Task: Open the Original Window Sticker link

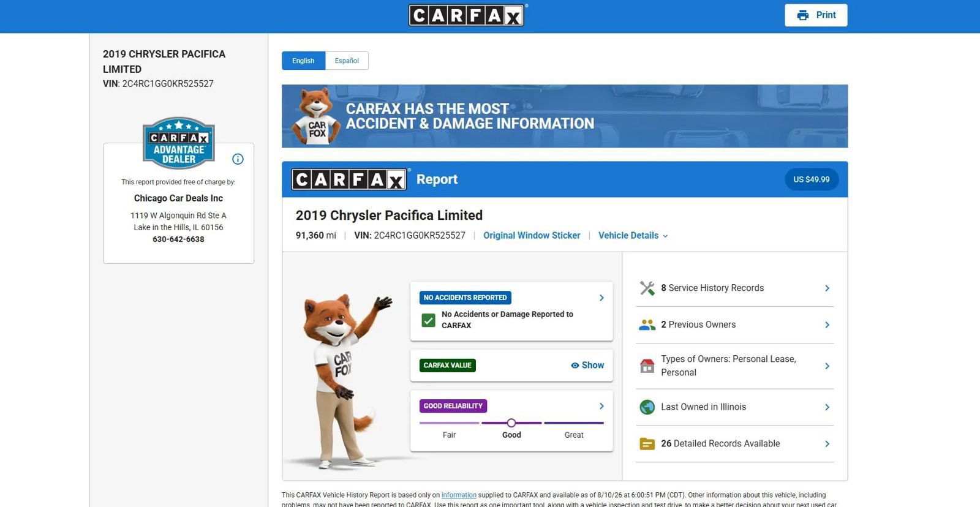Action: pos(532,236)
